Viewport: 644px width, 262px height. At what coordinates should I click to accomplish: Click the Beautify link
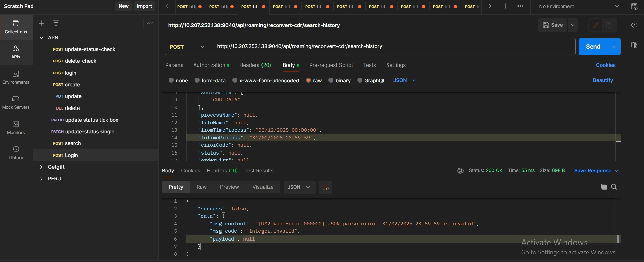tap(603, 80)
